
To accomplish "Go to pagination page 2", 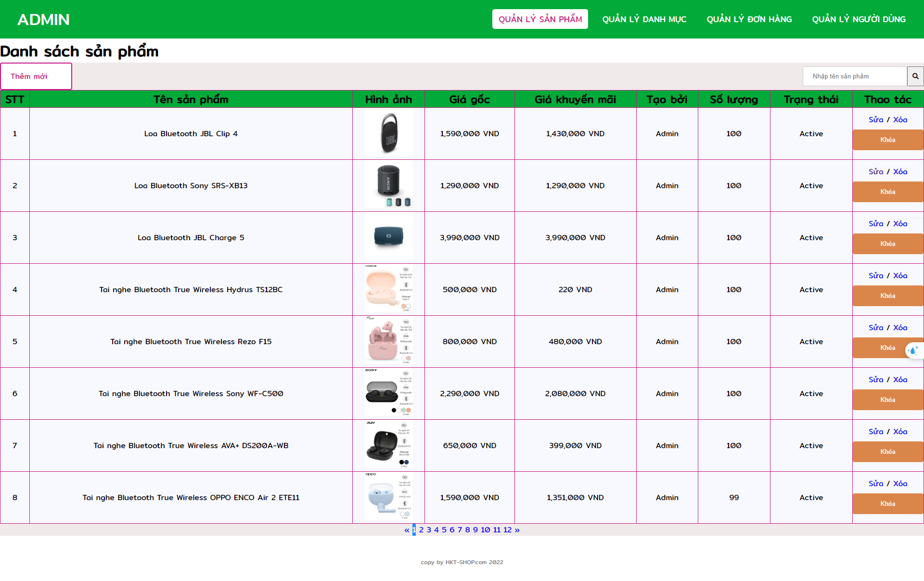I will (x=421, y=529).
